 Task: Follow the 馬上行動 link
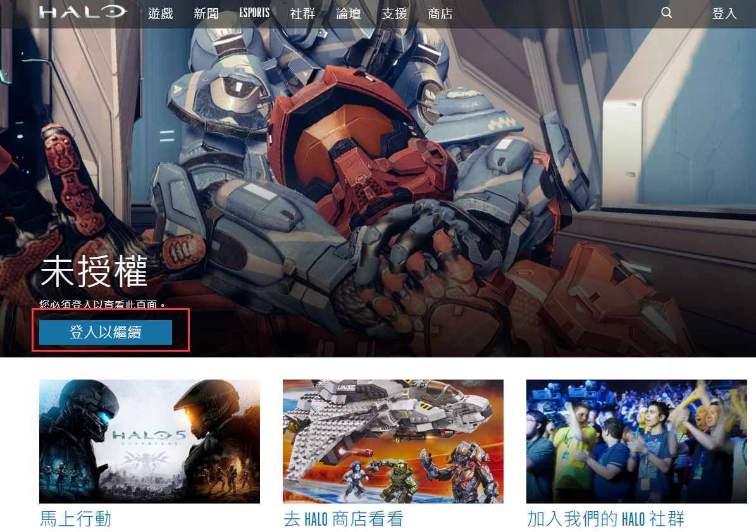(76, 519)
